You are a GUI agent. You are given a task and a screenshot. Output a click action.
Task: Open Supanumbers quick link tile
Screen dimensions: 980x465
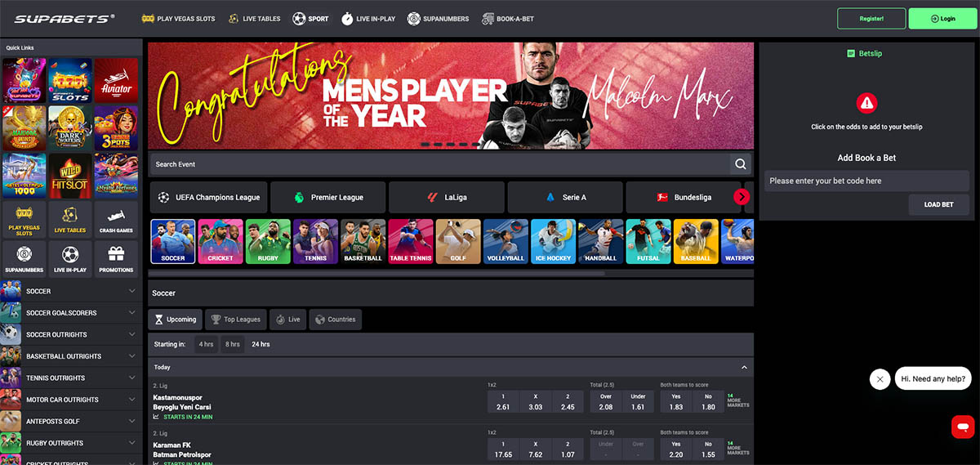click(24, 258)
